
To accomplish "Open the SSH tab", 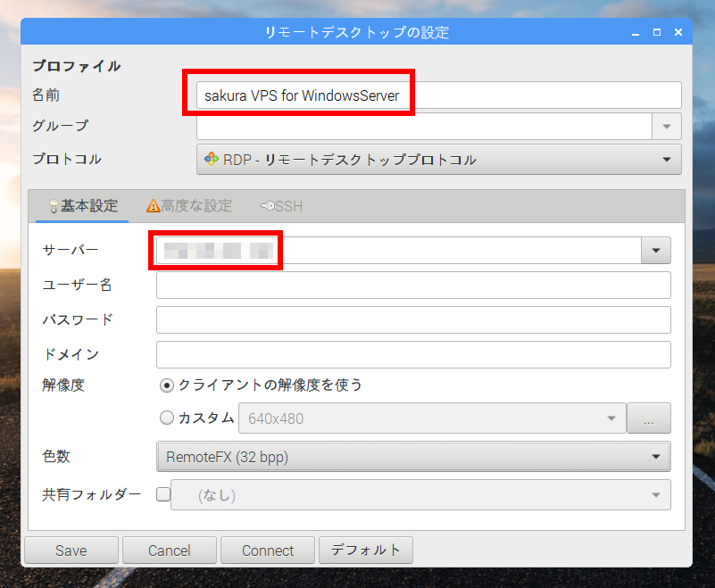I will [281, 206].
